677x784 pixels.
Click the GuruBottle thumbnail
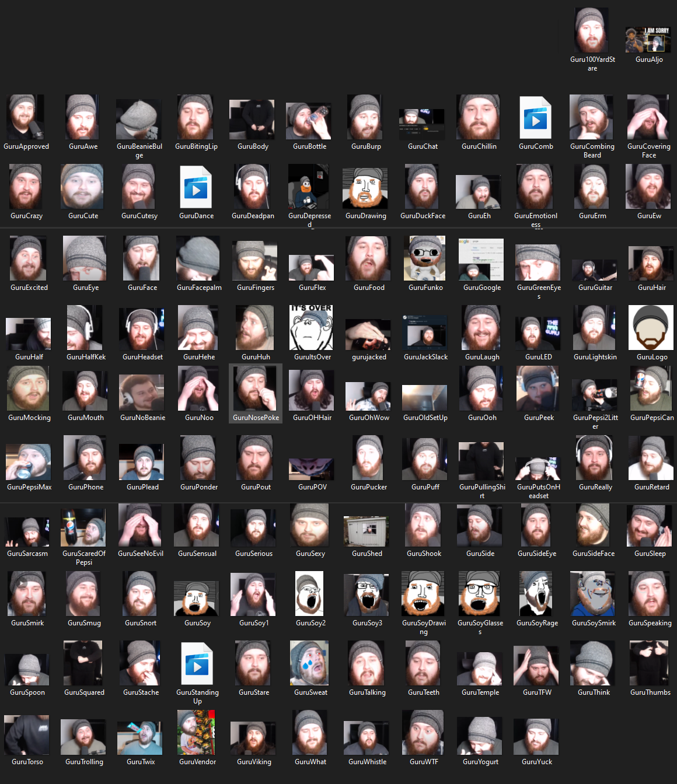point(308,121)
